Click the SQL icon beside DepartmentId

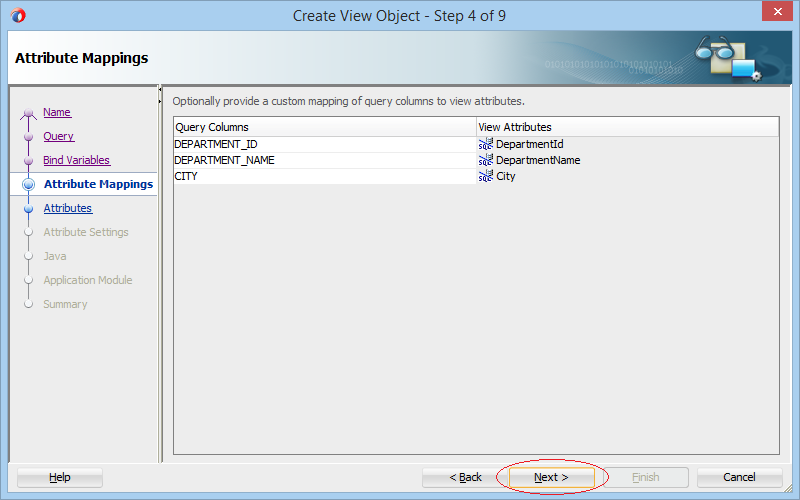[486, 144]
